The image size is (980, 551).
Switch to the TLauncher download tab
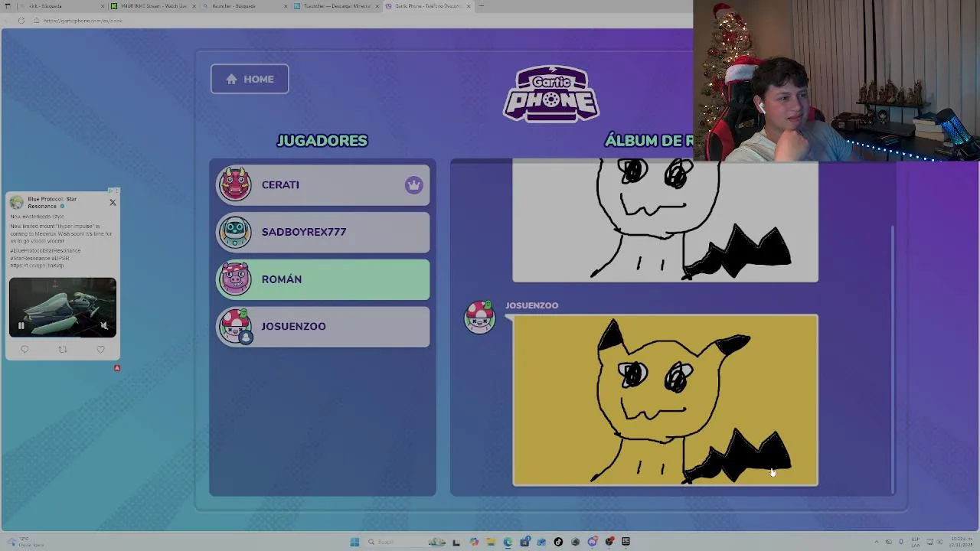tap(335, 6)
